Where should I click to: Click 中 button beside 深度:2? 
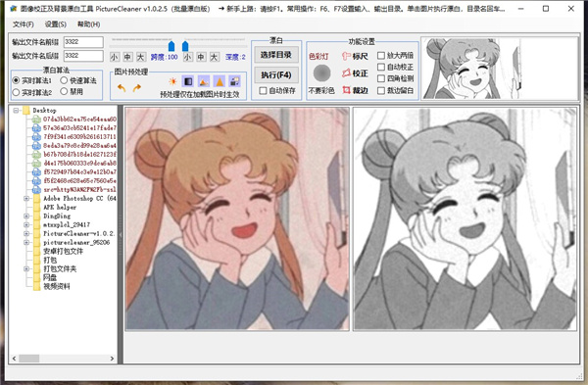[x=201, y=57]
